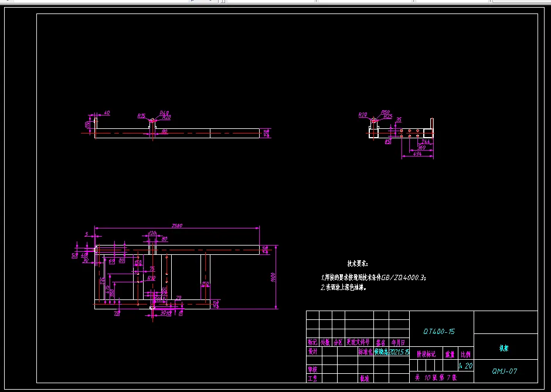
Task: Select the 2560 overall length dimension
Action: (x=177, y=226)
